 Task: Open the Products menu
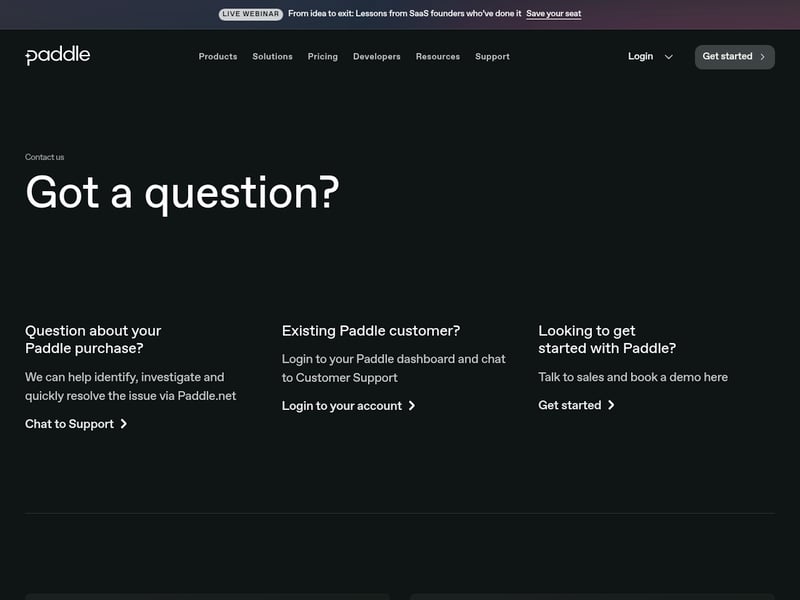(x=218, y=57)
